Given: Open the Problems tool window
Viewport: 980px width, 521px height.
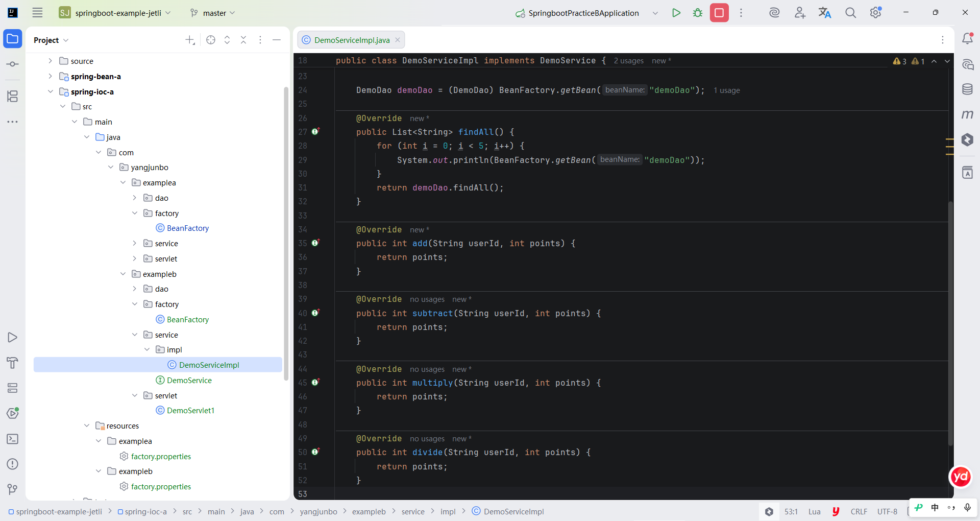Looking at the screenshot, I should point(13,464).
